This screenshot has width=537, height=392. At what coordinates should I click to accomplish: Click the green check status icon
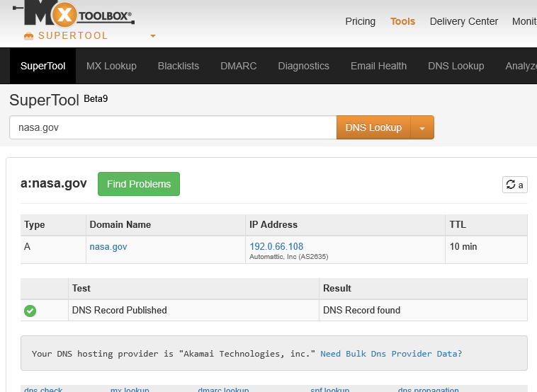[30, 311]
